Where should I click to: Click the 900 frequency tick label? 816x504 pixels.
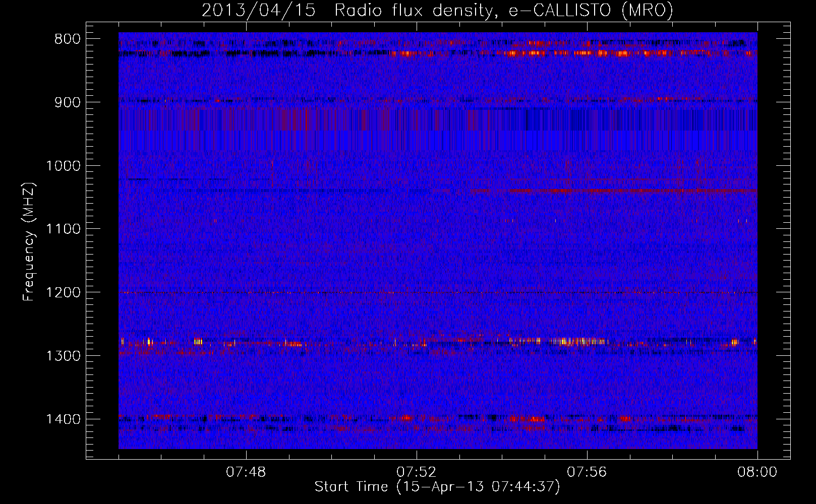pos(67,103)
